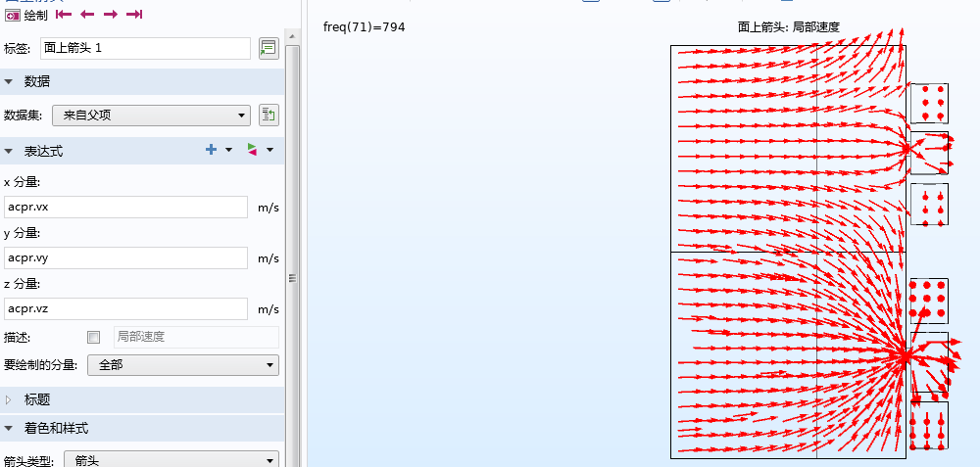Open the 要绘制的分量 dropdown showing 全部

[182, 365]
